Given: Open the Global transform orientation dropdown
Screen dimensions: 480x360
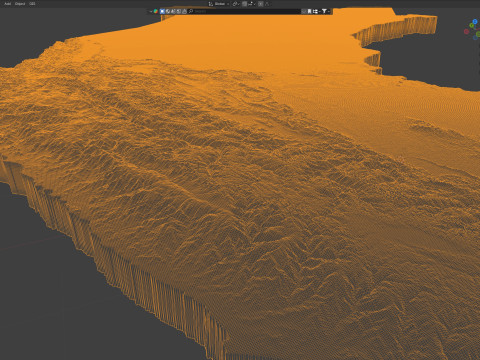Looking at the screenshot, I should (x=219, y=4).
